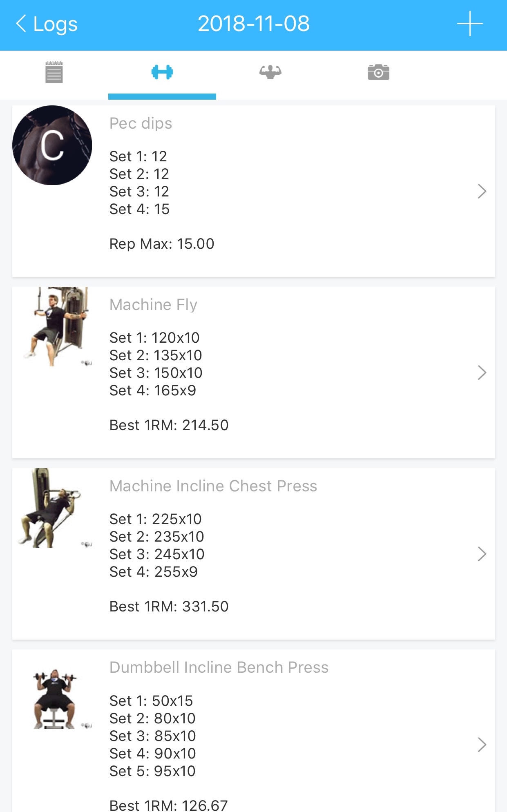Open the camera photos tab
This screenshot has height=812, width=507.
378,72
